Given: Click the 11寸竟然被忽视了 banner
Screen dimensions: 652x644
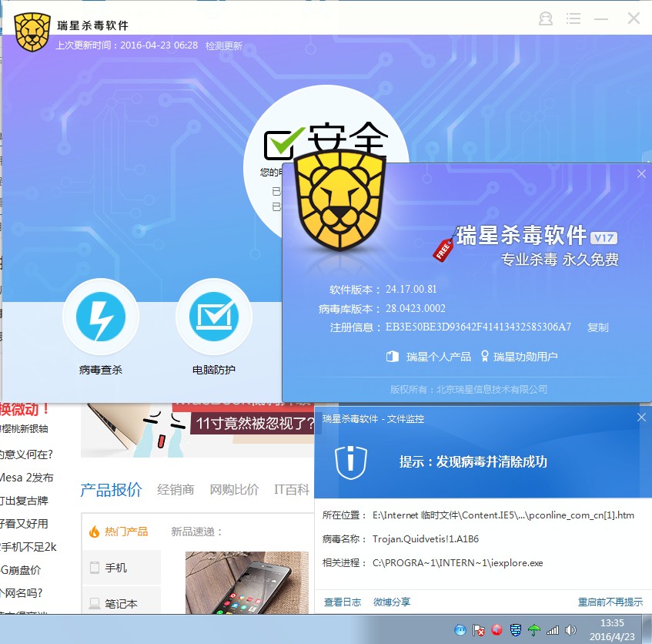Looking at the screenshot, I should coord(252,424).
